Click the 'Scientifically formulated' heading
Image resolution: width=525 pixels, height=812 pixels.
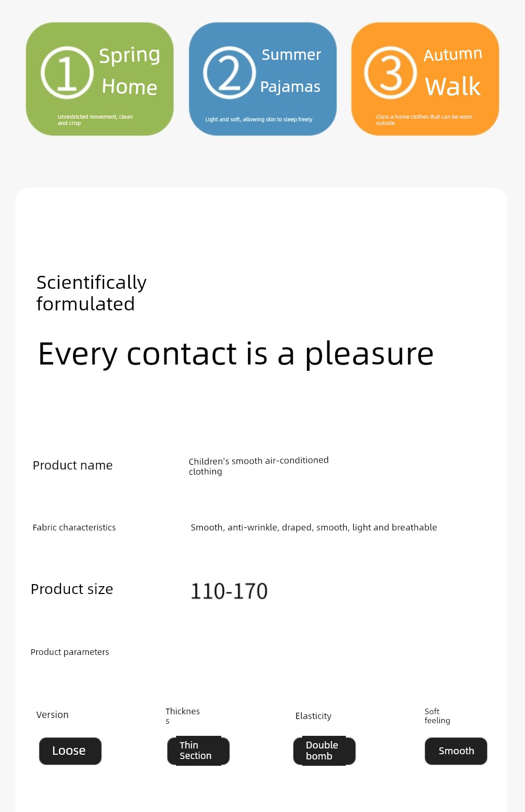[x=91, y=293]
